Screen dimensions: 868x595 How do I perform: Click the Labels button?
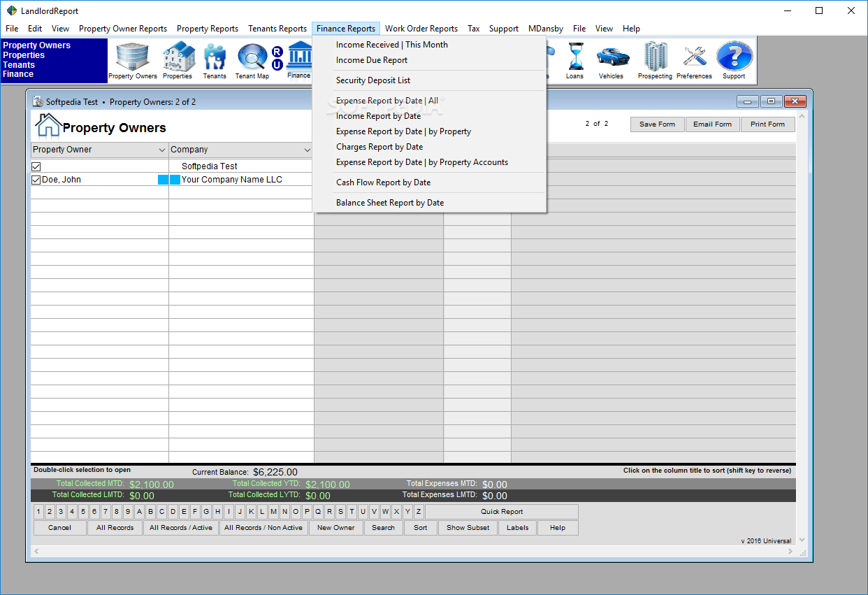click(x=518, y=528)
